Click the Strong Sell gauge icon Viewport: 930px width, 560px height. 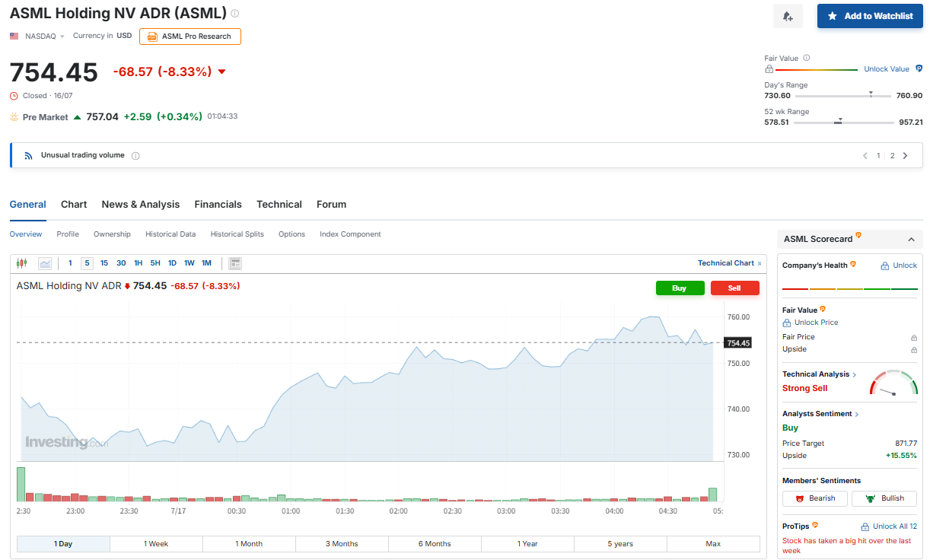(893, 383)
